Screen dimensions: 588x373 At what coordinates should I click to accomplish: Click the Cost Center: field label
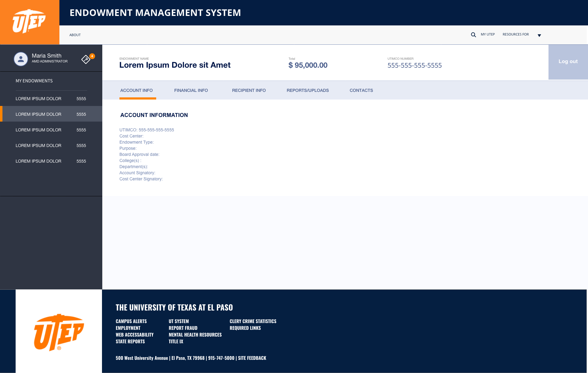(131, 136)
